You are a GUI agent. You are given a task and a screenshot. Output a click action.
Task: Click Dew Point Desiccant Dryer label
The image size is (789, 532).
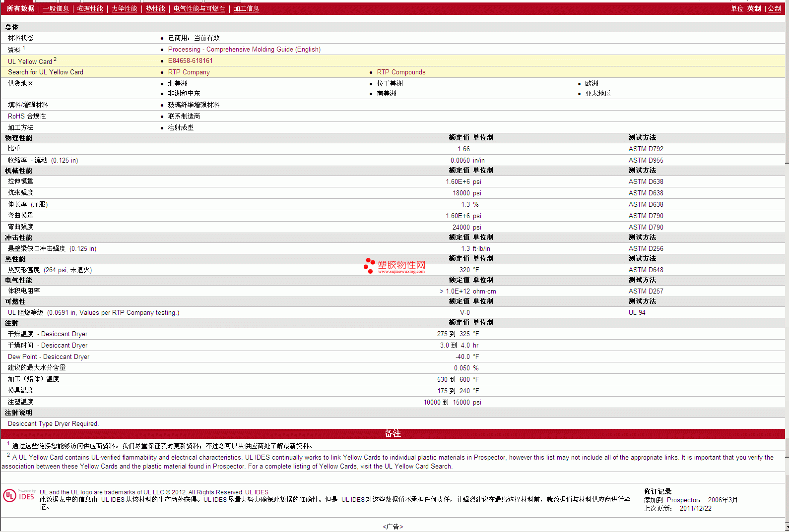tap(49, 356)
